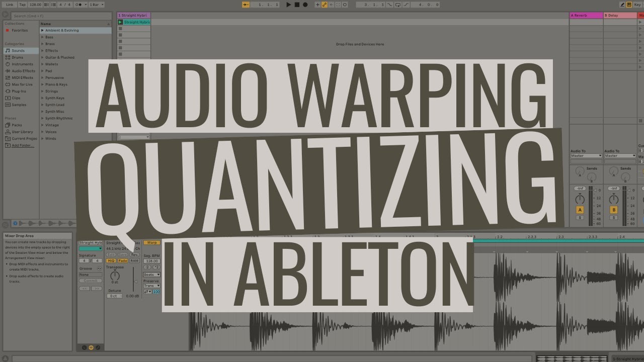Viewport: 644px width, 362px height.
Task: Open the Plug-Ins category
Action: (19, 92)
